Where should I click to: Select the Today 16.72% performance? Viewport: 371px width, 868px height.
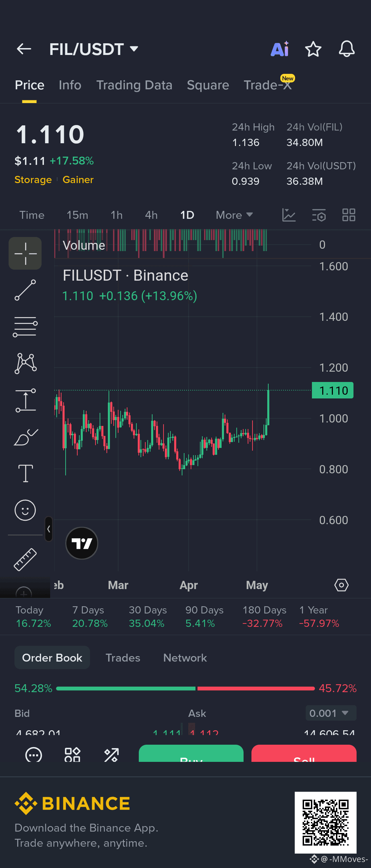[33, 617]
